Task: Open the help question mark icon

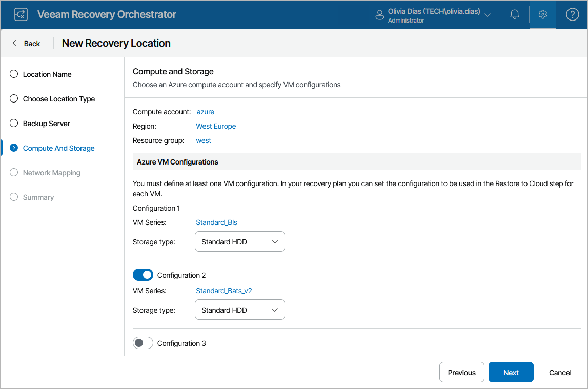Action: click(x=572, y=14)
